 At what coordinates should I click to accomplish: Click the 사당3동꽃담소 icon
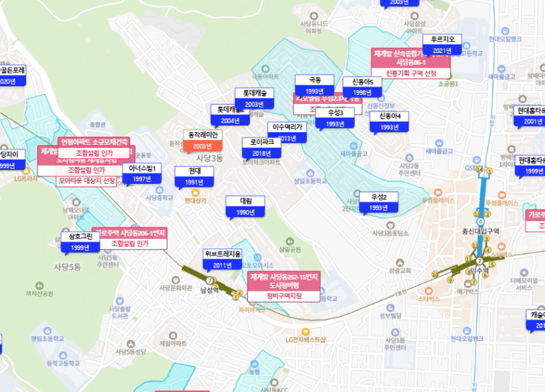tap(390, 225)
